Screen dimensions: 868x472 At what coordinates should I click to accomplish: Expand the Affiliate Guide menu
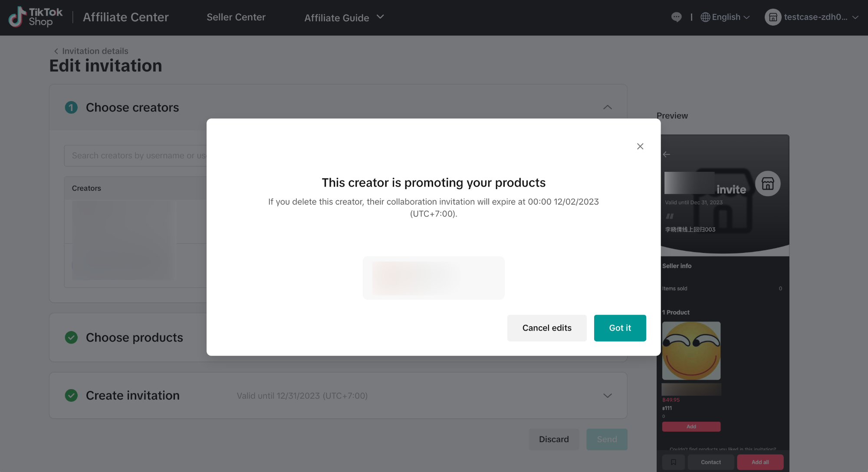pyautogui.click(x=344, y=17)
